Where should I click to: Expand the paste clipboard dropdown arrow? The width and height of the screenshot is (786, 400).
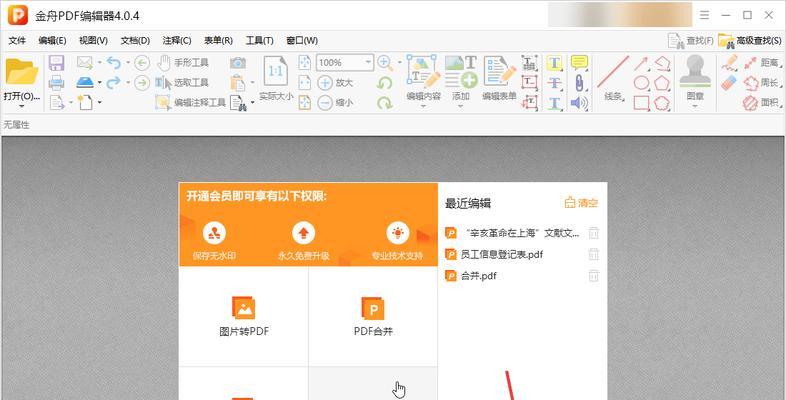252,82
